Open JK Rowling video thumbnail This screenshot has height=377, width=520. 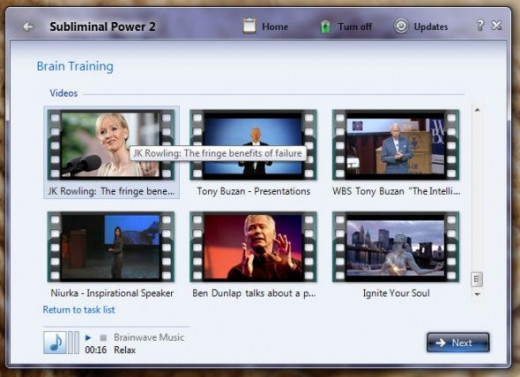point(111,145)
